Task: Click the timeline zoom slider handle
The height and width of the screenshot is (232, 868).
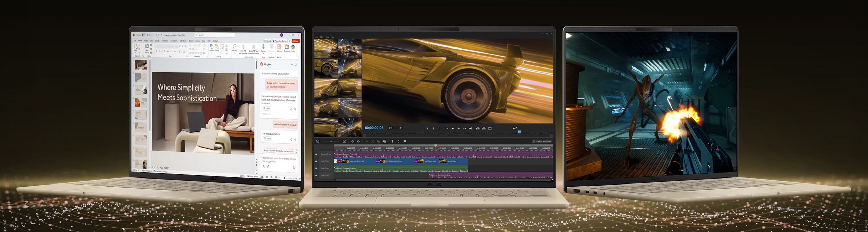Action: tap(331, 141)
